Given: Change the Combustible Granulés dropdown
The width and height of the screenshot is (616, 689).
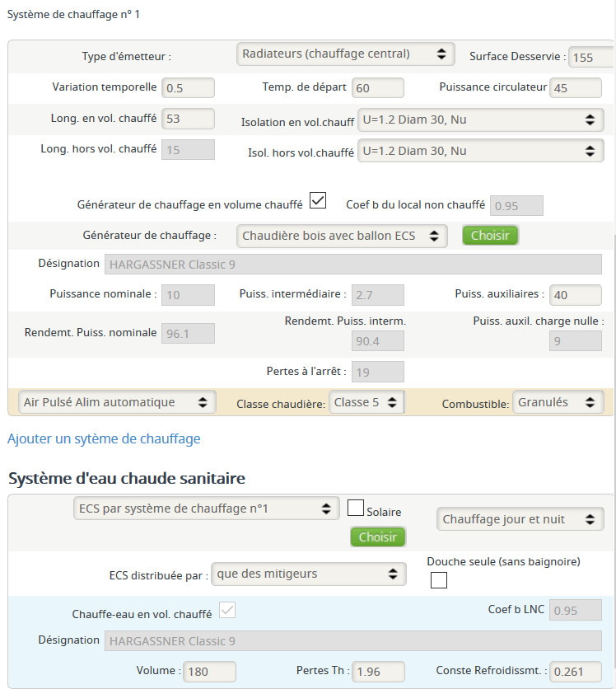Looking at the screenshot, I should (x=558, y=402).
